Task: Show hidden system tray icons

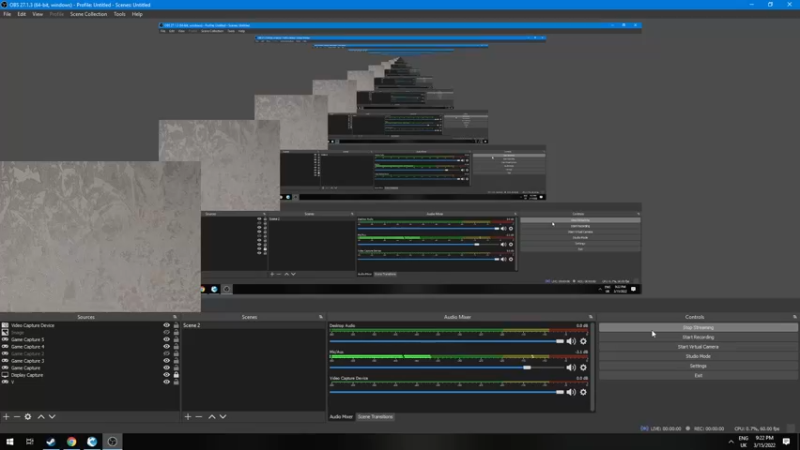Action: tap(731, 442)
